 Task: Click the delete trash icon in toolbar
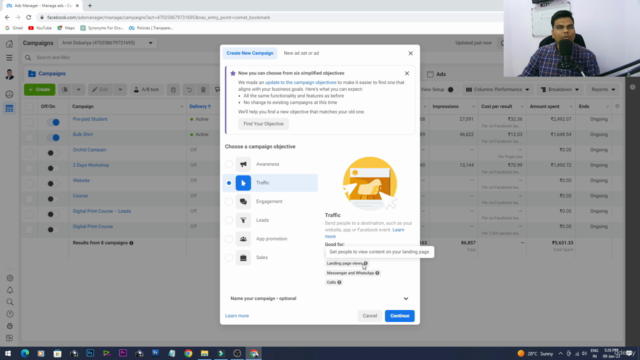tap(203, 89)
